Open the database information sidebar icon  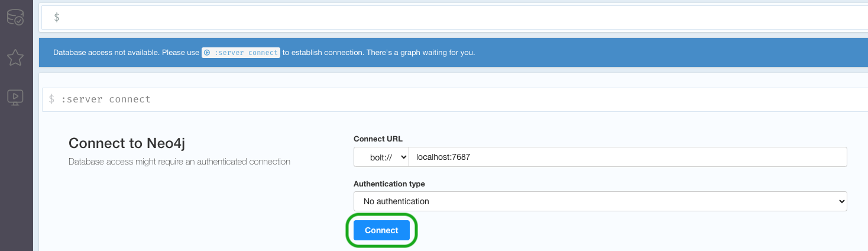click(x=15, y=18)
